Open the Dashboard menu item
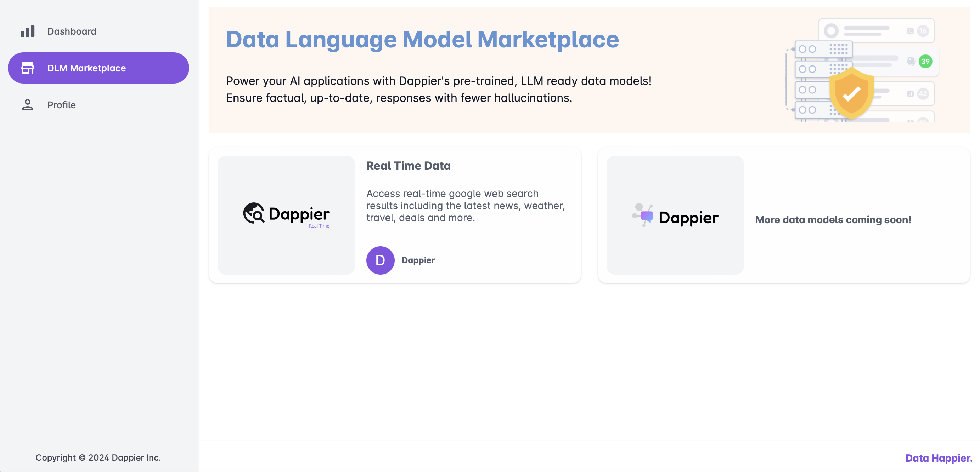 pyautogui.click(x=72, y=31)
